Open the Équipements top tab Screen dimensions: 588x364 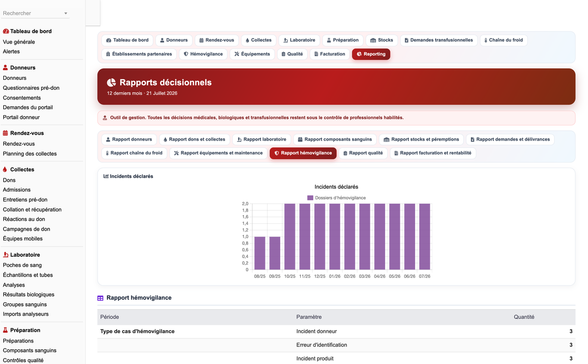tap(252, 54)
